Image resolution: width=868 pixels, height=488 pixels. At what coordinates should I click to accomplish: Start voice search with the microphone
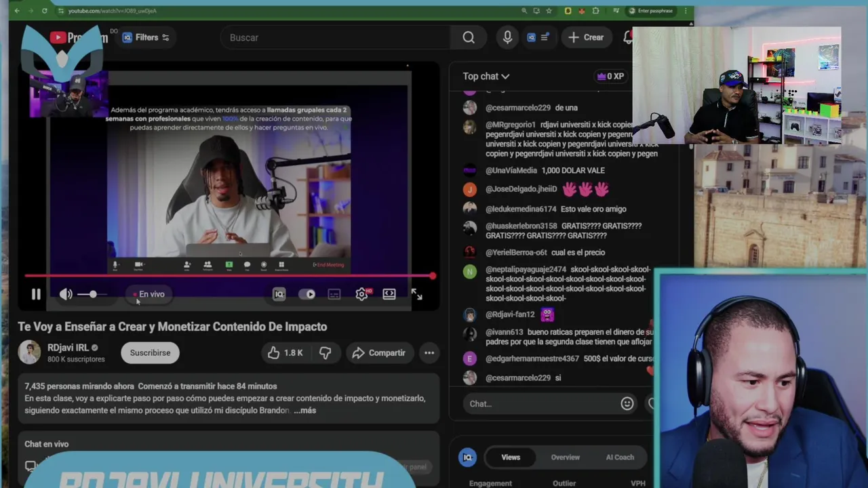click(507, 37)
